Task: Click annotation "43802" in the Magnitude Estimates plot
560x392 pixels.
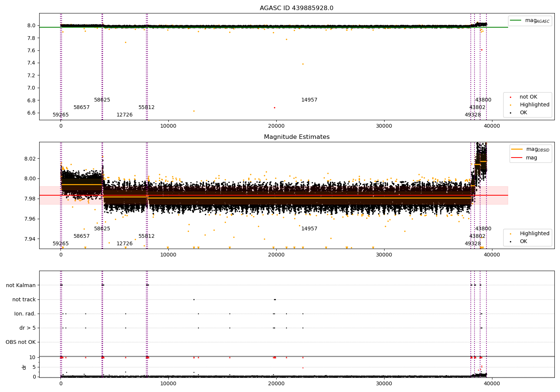Action: [x=477, y=236]
